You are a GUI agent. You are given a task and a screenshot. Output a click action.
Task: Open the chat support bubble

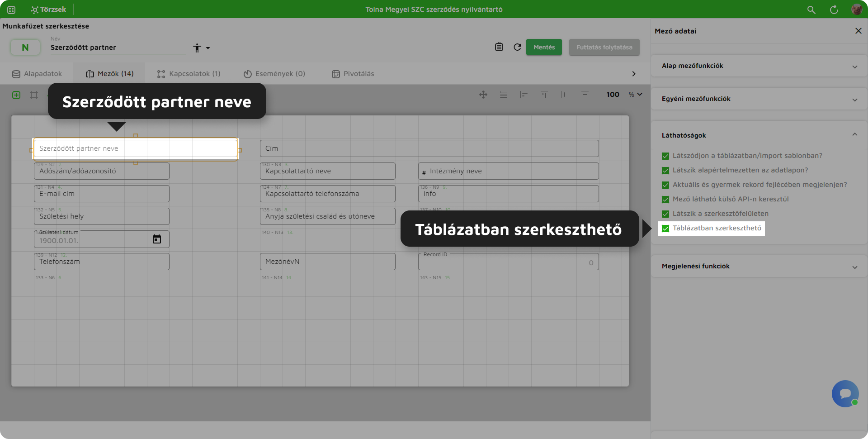point(845,394)
